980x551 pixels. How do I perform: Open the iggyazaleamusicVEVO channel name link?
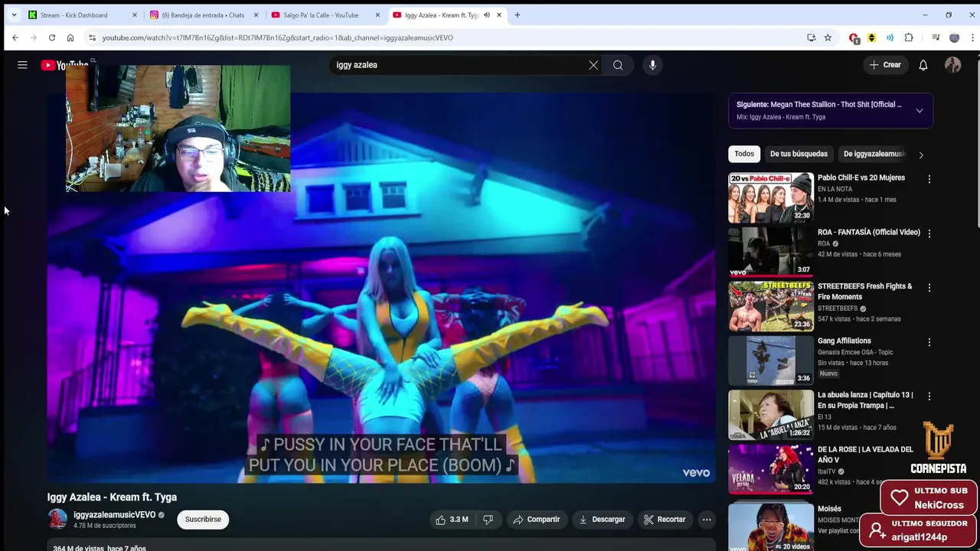coord(114,515)
